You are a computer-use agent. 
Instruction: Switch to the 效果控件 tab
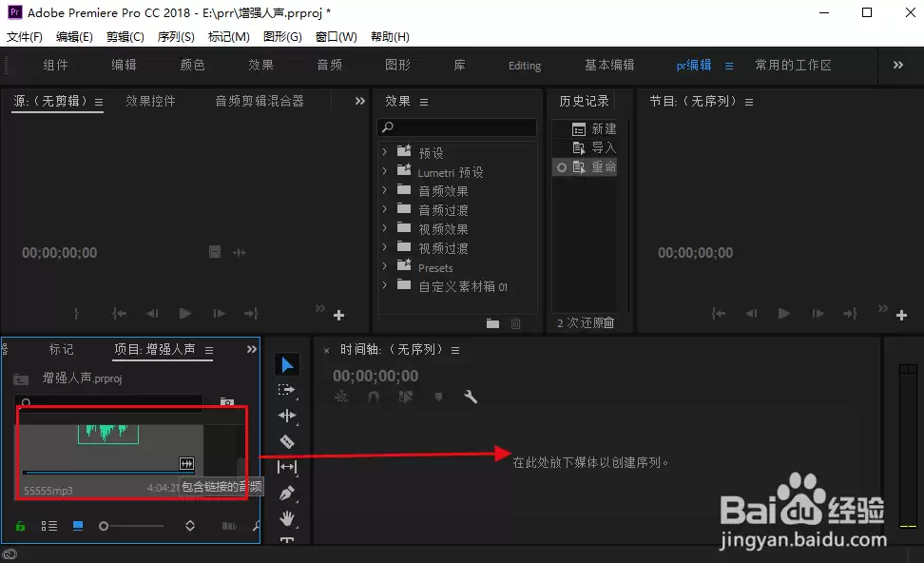[150, 102]
